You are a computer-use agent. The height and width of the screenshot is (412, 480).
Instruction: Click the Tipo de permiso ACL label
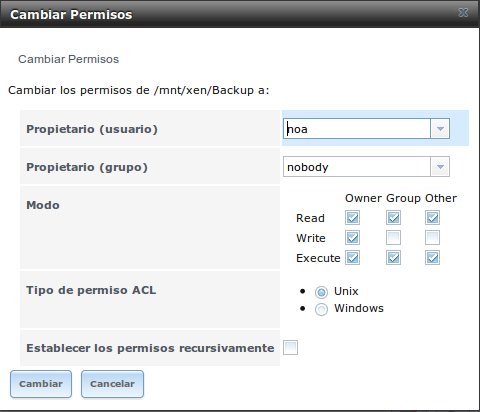[x=91, y=290]
